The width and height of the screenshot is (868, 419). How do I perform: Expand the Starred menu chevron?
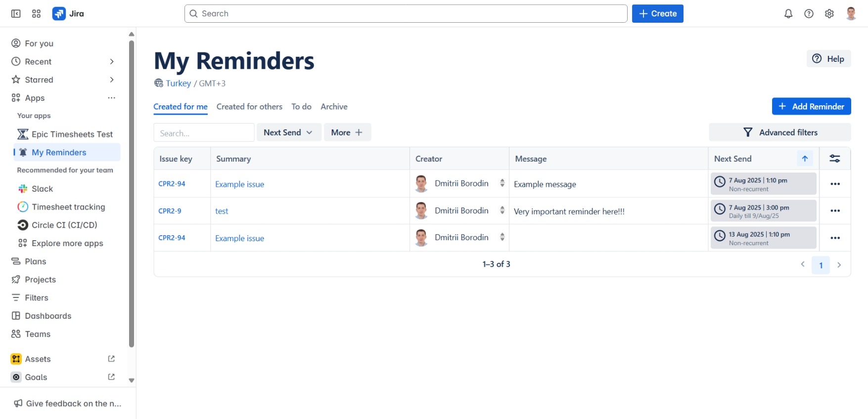point(112,80)
